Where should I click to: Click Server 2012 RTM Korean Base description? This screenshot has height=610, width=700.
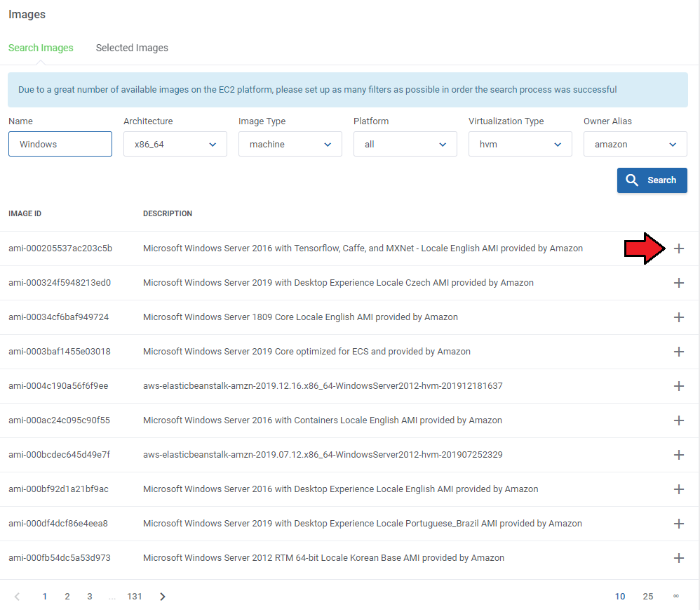[x=323, y=558]
